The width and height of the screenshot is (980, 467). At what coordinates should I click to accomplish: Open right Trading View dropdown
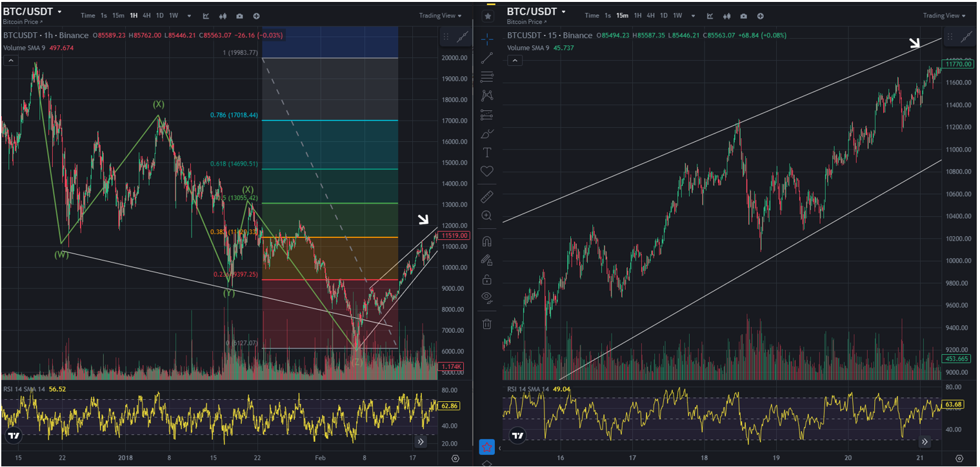pos(944,15)
